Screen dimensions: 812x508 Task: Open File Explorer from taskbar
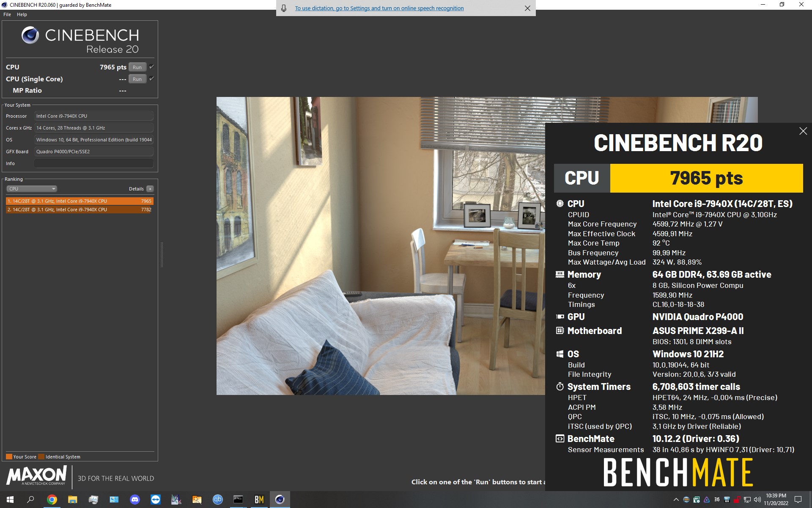(x=72, y=500)
